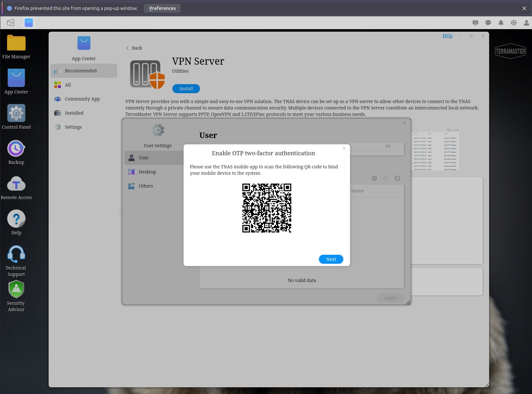The height and width of the screenshot is (394, 532).
Task: Open Firefox pop-up Preferences button
Action: [162, 8]
